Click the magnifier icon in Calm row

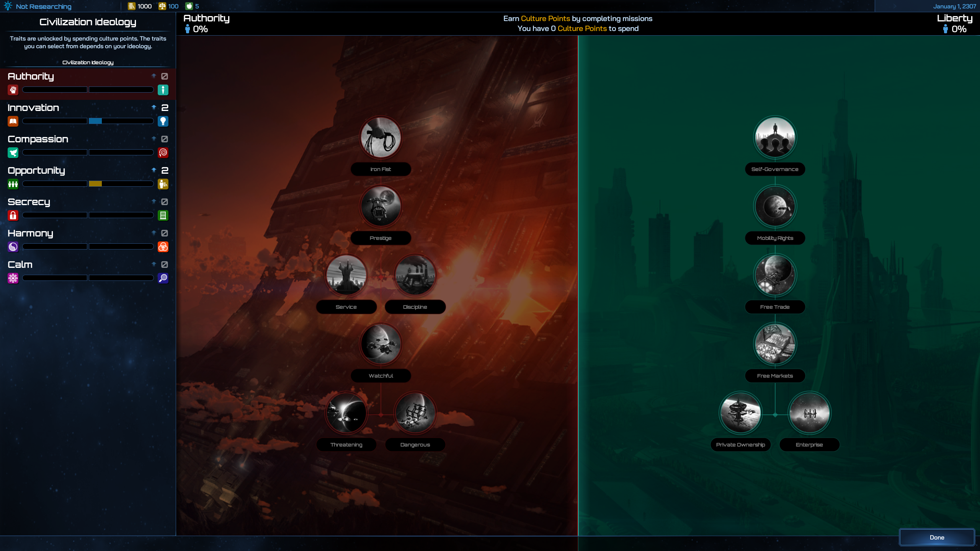[163, 278]
